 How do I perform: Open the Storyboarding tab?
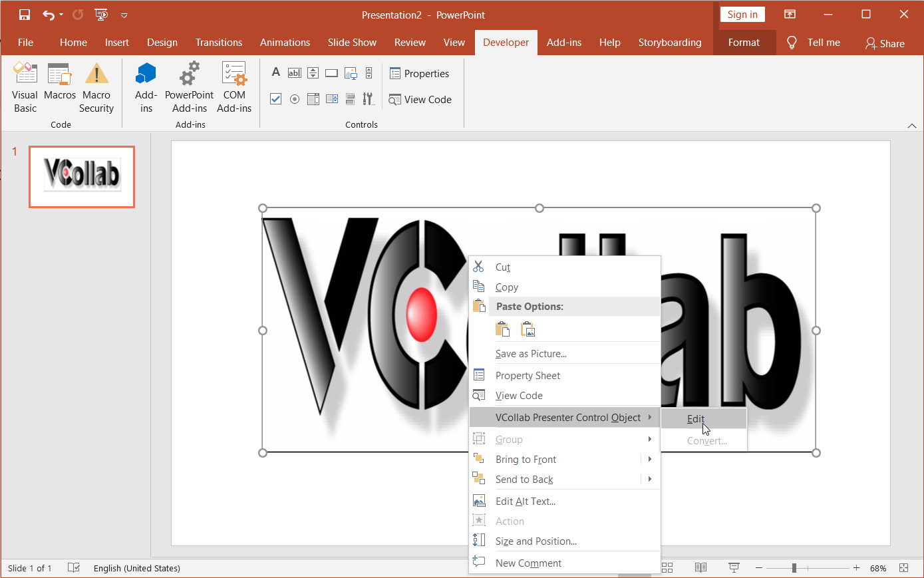point(670,43)
